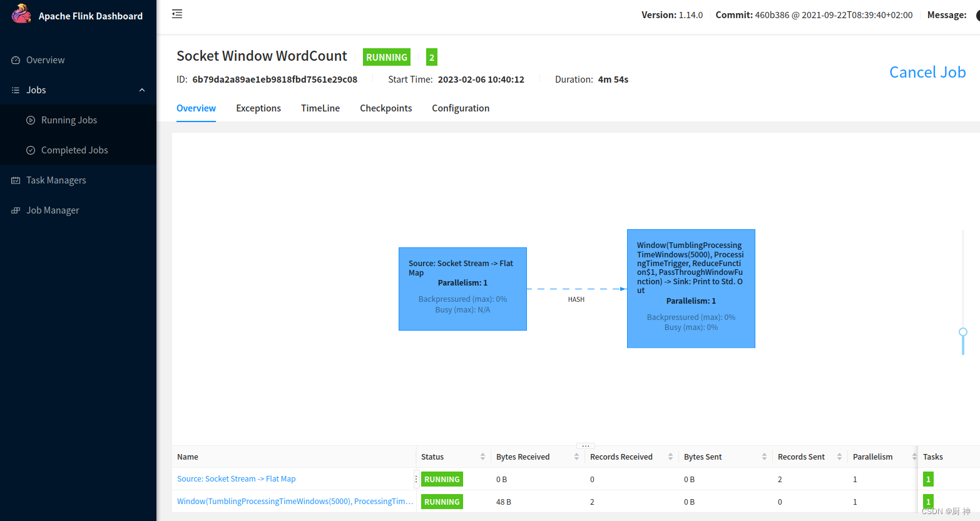Sort table by Bytes Received arrows
This screenshot has width=980, height=521.
coord(576,457)
